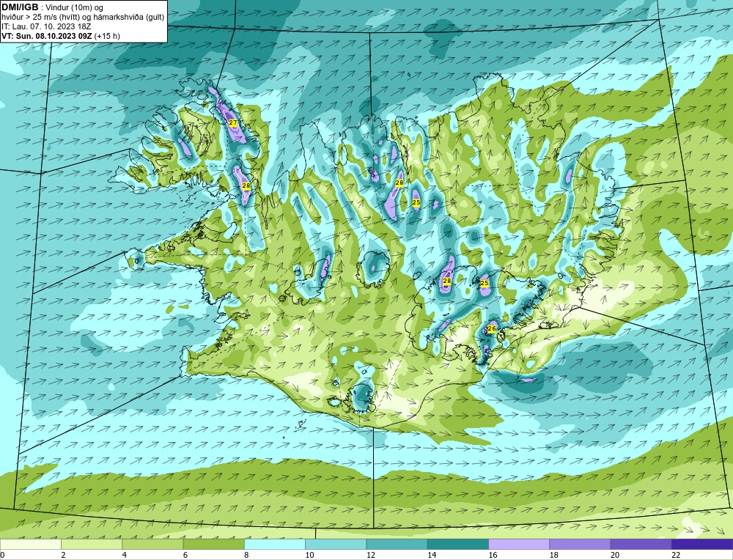Select the above-22 m/s dark indigo legend swatch

coord(701,544)
